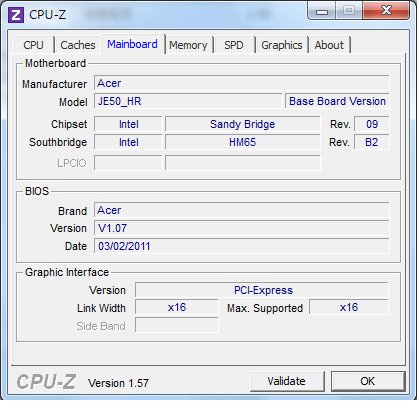This screenshot has width=419, height=402.
Task: Click the southbridge Rev. value B2
Action: (x=372, y=142)
